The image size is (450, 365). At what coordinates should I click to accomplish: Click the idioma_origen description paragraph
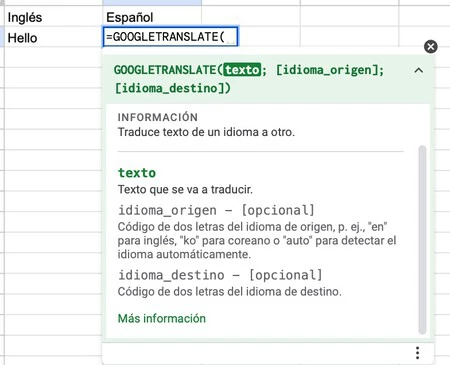pos(257,240)
